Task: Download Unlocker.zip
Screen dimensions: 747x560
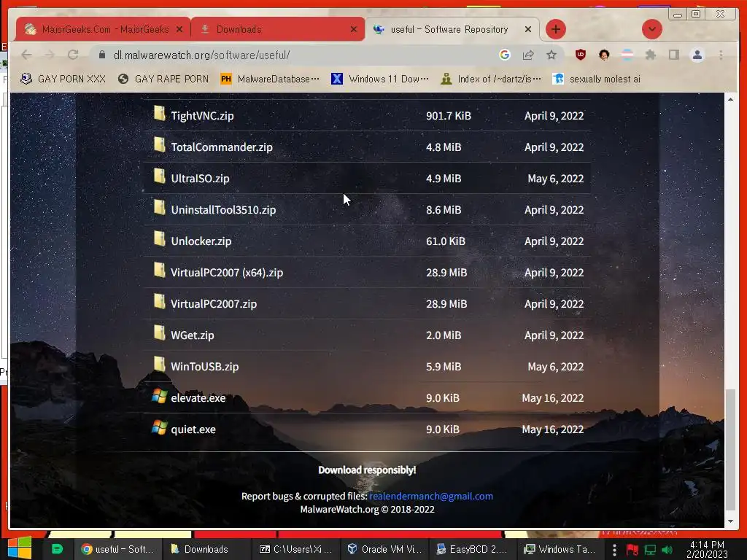Action: (201, 241)
